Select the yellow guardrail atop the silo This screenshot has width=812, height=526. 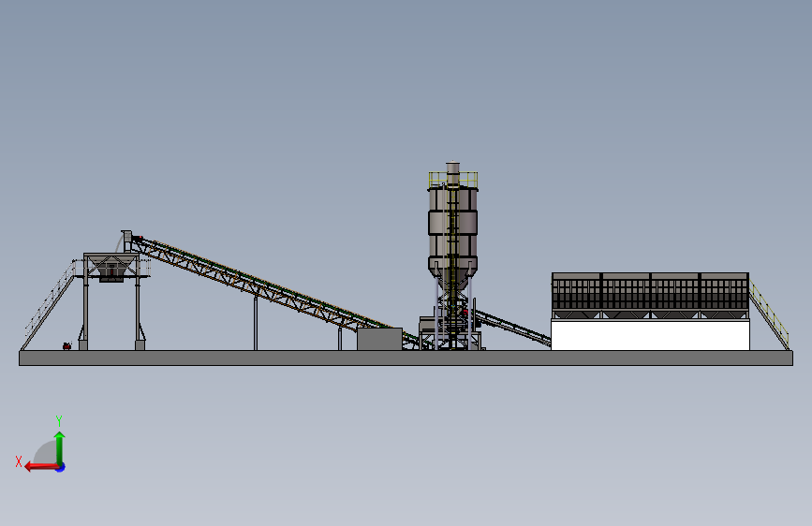point(453,179)
